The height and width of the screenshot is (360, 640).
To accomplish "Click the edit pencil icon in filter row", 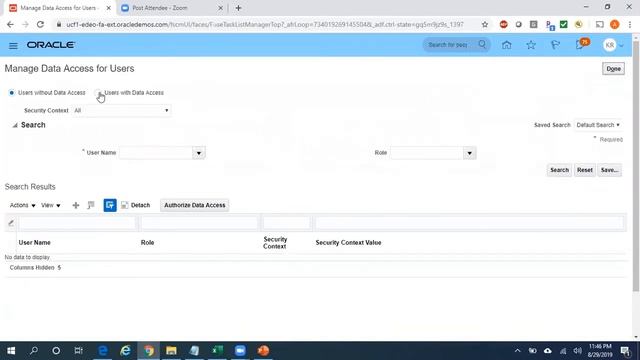I will pyautogui.click(x=11, y=223).
